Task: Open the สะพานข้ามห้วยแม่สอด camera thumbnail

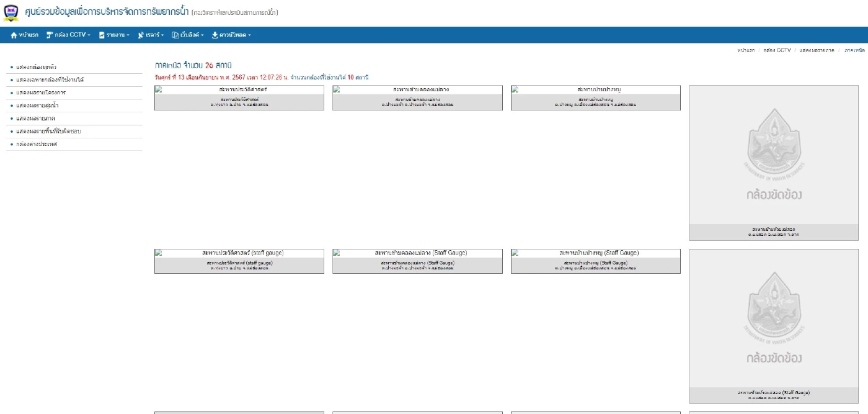Action: [773, 163]
